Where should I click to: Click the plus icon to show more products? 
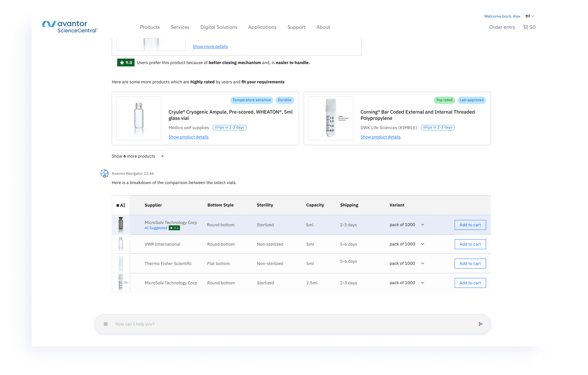tap(162, 156)
